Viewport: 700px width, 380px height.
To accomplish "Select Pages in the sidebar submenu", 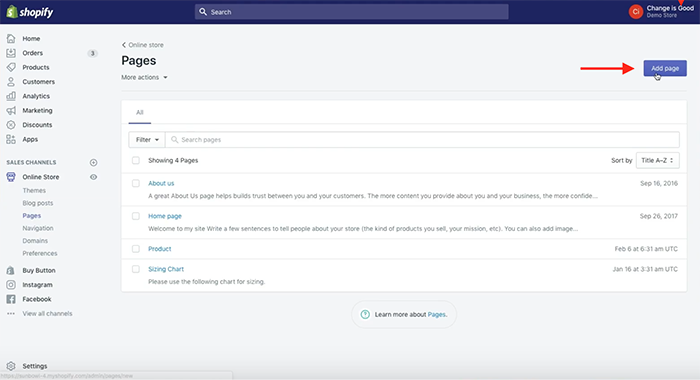I will click(x=32, y=216).
